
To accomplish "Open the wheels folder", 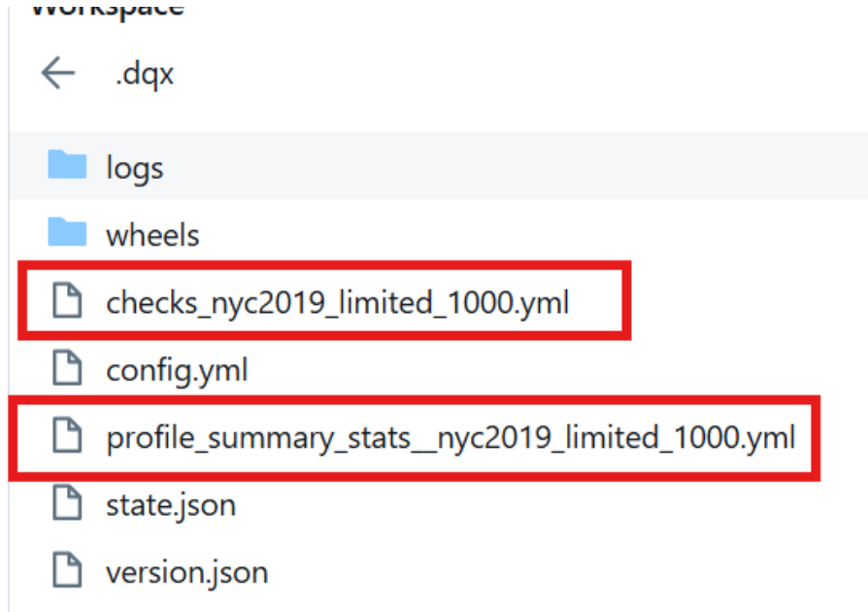I will [x=152, y=235].
